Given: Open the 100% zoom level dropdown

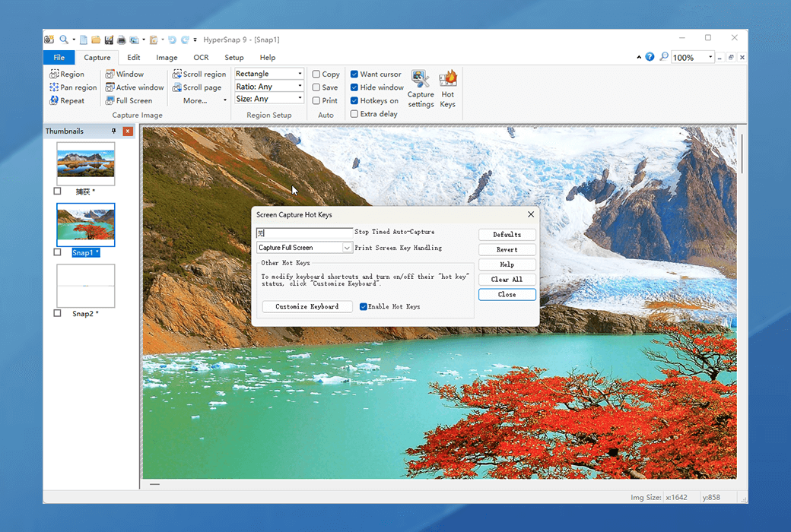Looking at the screenshot, I should pyautogui.click(x=710, y=57).
